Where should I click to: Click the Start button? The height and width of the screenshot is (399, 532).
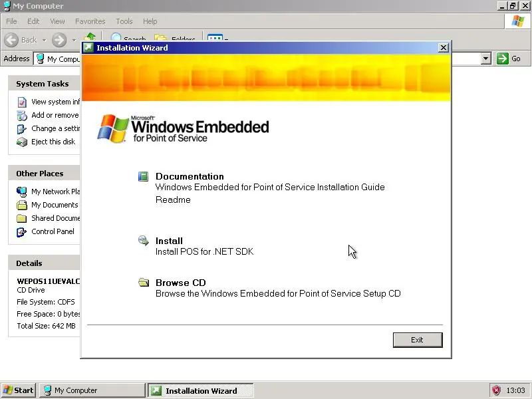point(19,390)
